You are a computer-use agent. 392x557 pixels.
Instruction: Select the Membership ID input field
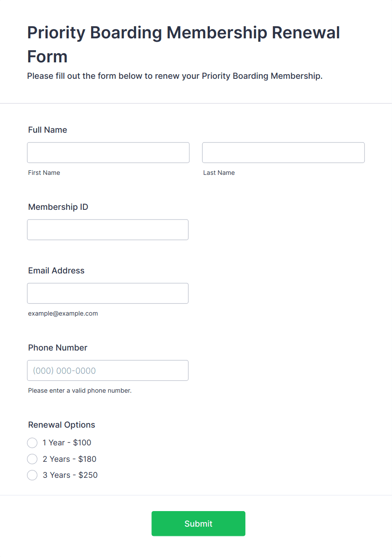click(108, 230)
